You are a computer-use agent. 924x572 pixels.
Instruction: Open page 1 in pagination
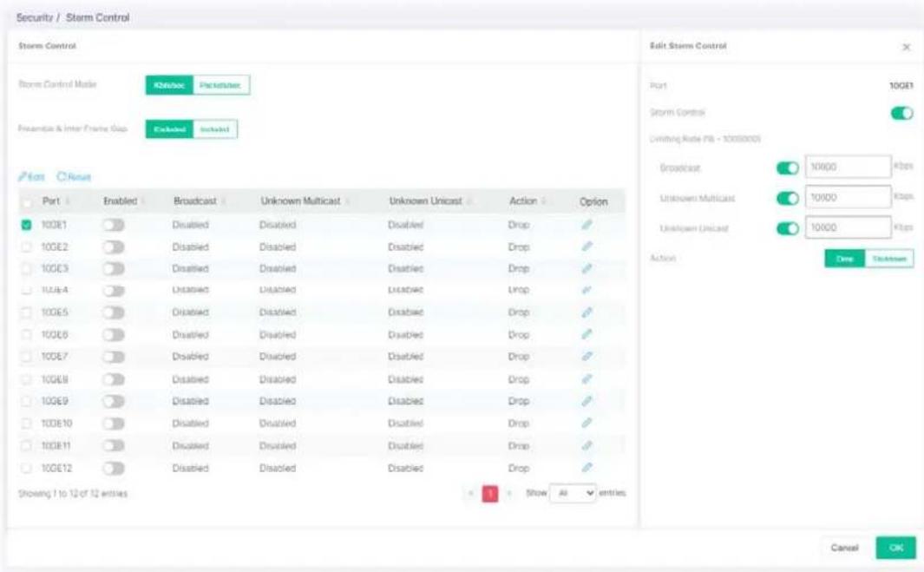coord(489,493)
